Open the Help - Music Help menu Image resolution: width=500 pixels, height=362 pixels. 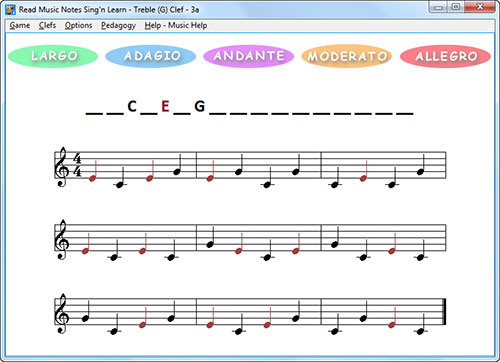(176, 25)
